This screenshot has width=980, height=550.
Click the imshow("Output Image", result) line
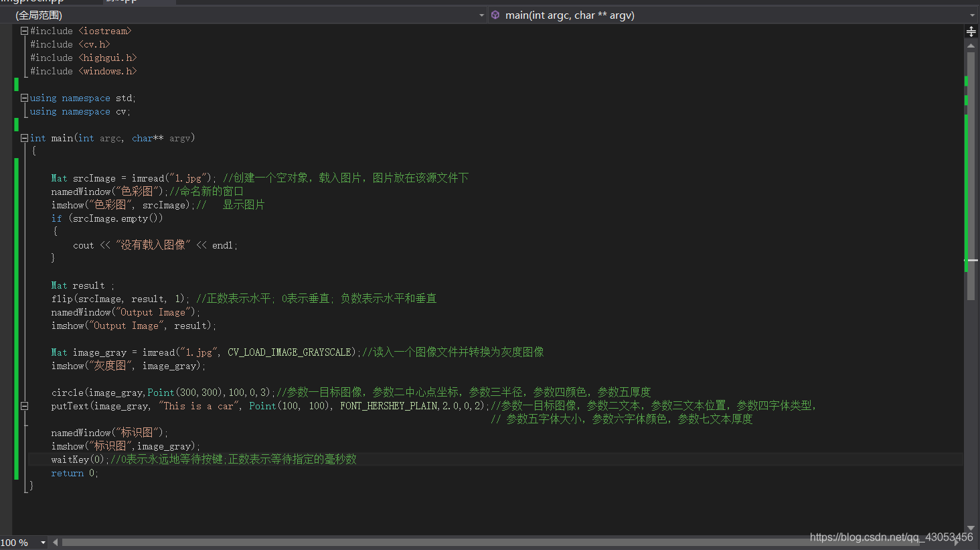coord(134,326)
